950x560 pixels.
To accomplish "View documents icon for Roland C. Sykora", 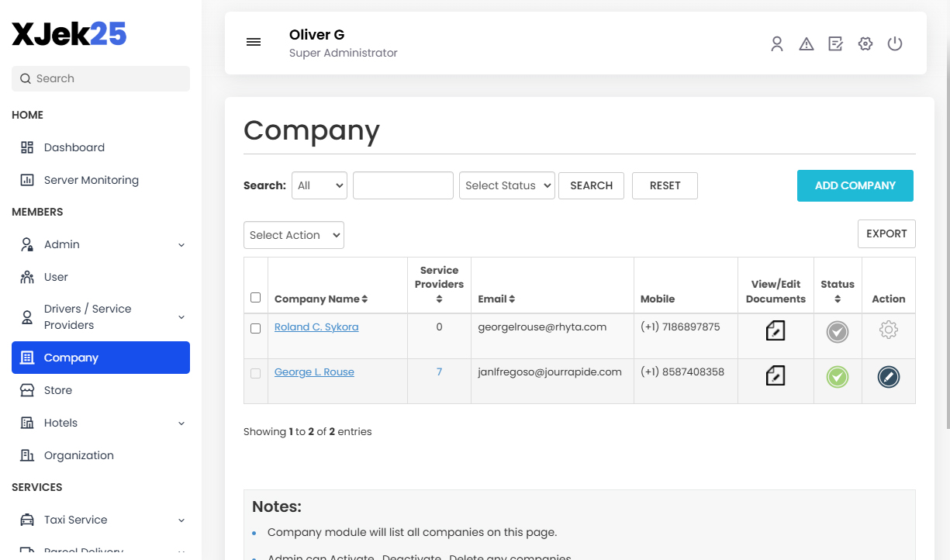I will [x=775, y=330].
